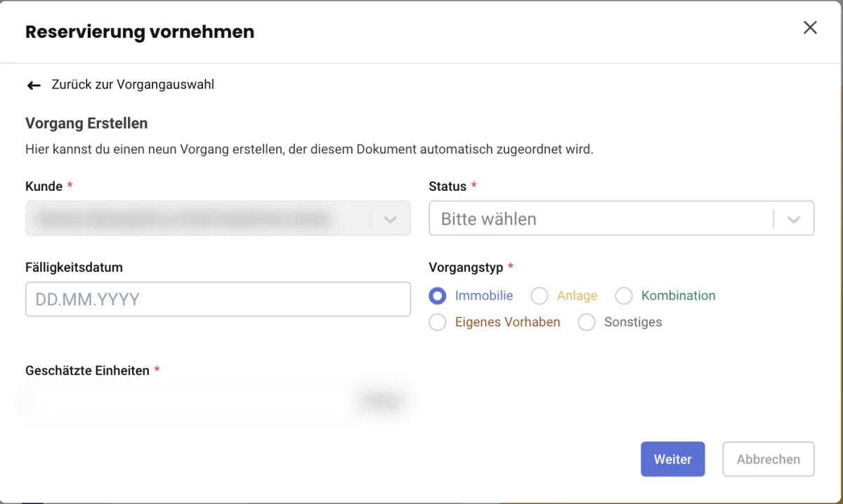The height and width of the screenshot is (504, 843).
Task: Click the back arrow icon
Action: [33, 86]
